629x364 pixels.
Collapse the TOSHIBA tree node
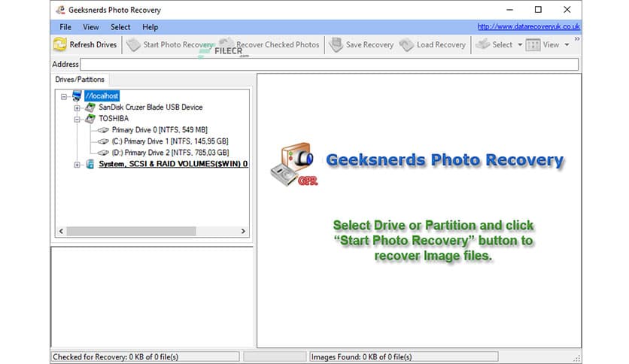(x=77, y=119)
